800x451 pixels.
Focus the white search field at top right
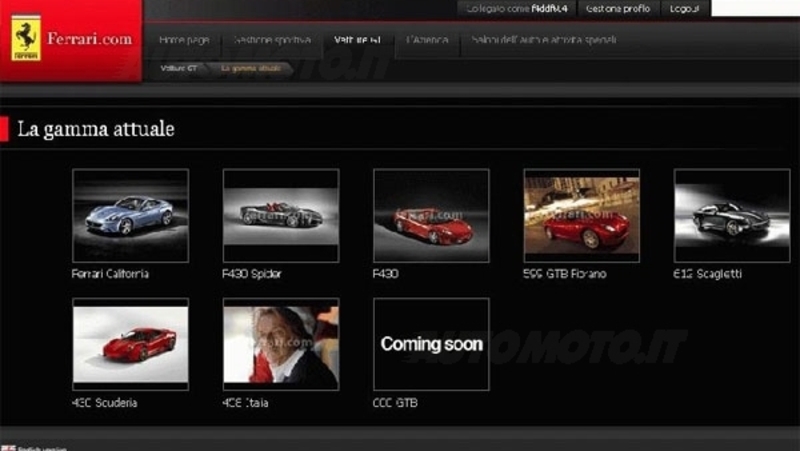coord(755,8)
